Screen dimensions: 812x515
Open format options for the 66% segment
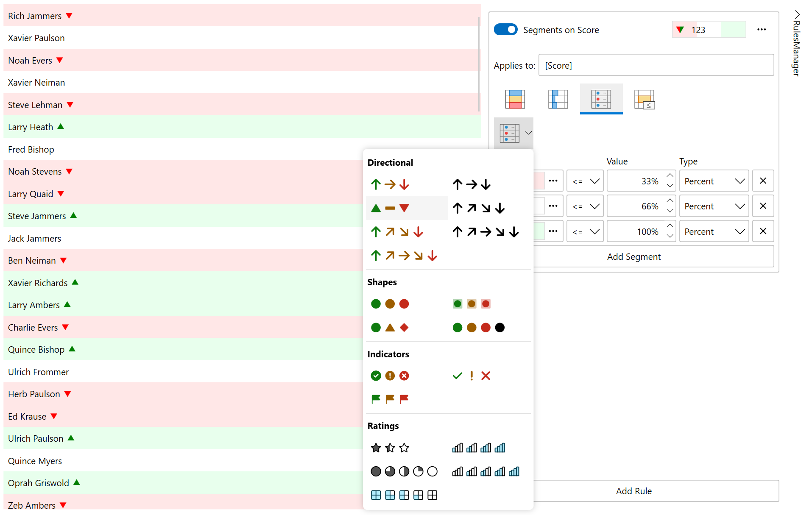(553, 206)
